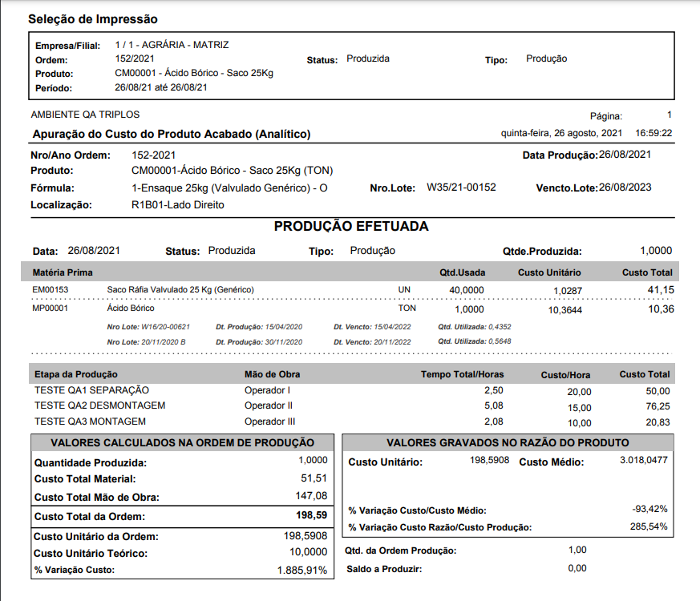Click 'CM00001-Ácido Bórico - Saco 25Kg (TON)'
Image resolution: width=700 pixels, height=601 pixels.
pyautogui.click(x=233, y=171)
